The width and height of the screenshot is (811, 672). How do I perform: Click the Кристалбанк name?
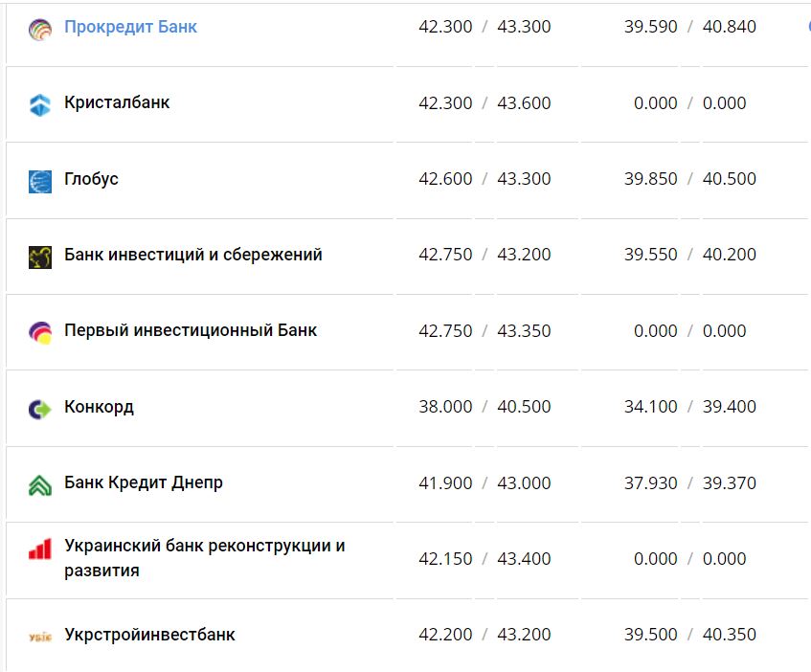pos(119,102)
